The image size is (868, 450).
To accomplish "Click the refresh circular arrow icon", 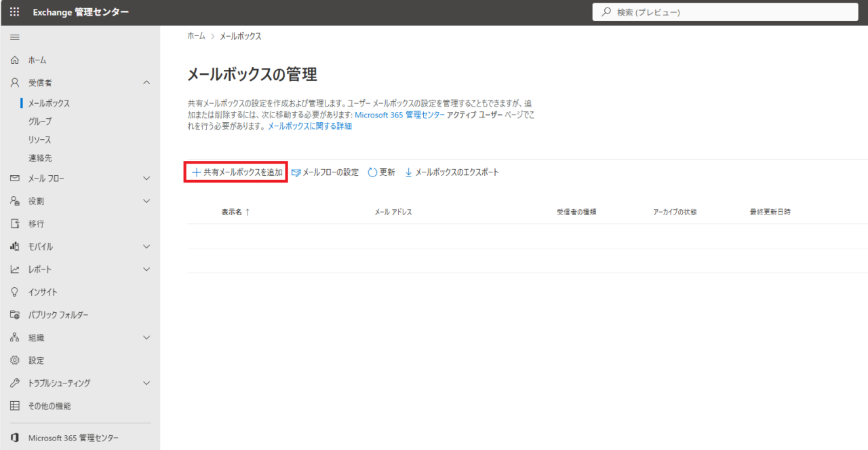I will pos(372,172).
